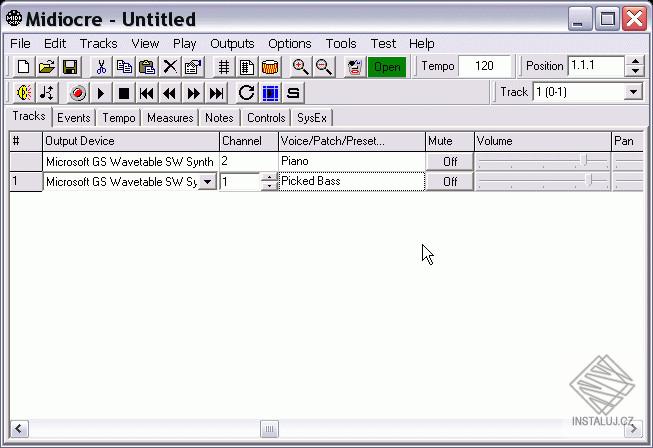653x448 pixels.
Task: Click the Voice/Patch/Preset column header
Action: point(351,141)
